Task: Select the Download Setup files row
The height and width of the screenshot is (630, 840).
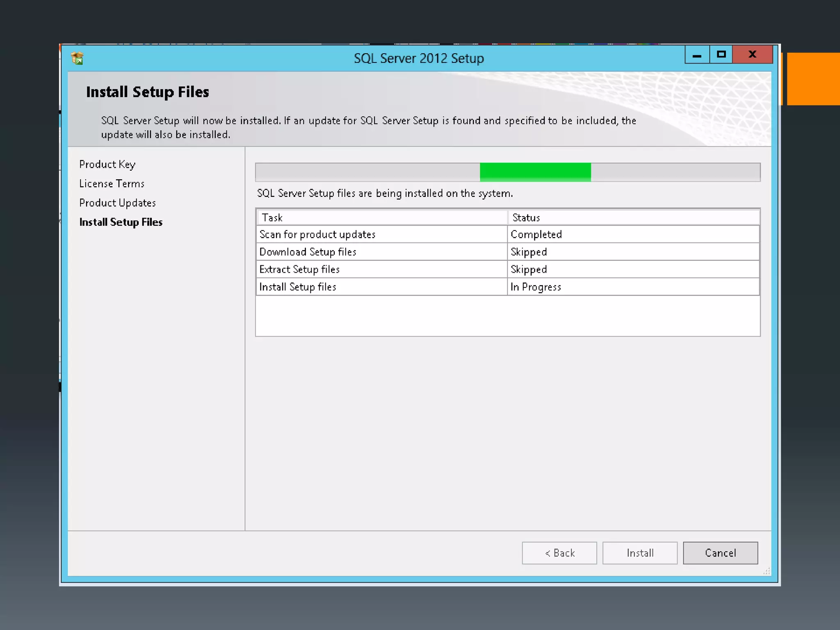Action: coord(308,252)
